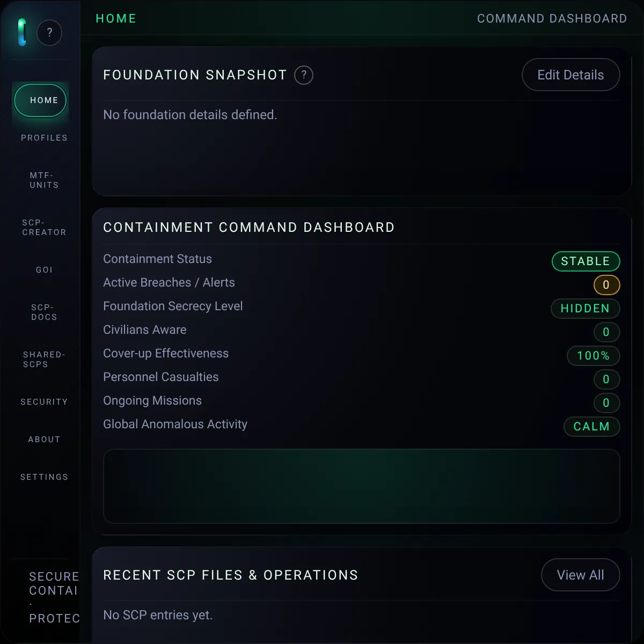
Task: Open the SCP-Creator page
Action: pos(44,228)
